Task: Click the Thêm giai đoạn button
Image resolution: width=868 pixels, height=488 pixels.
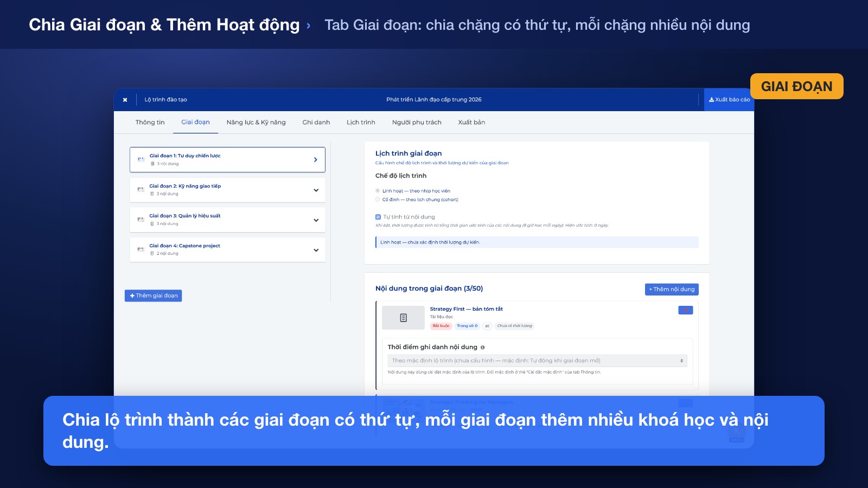Action: pyautogui.click(x=154, y=296)
